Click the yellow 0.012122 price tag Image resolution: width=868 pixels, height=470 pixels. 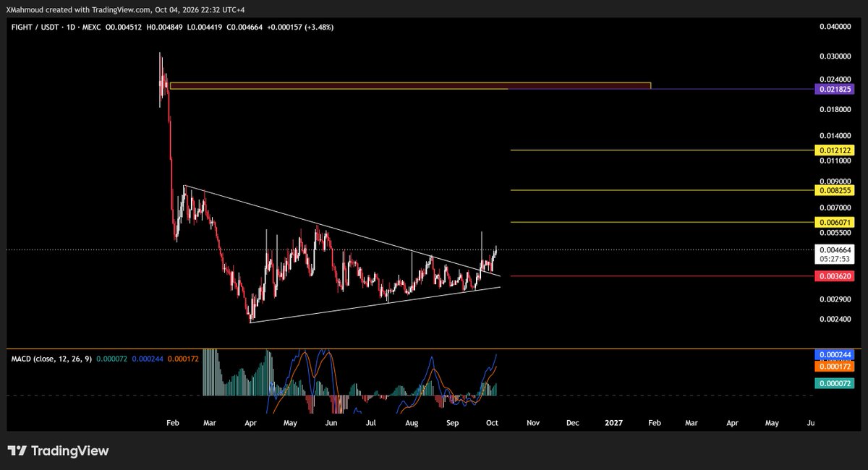[x=835, y=150]
